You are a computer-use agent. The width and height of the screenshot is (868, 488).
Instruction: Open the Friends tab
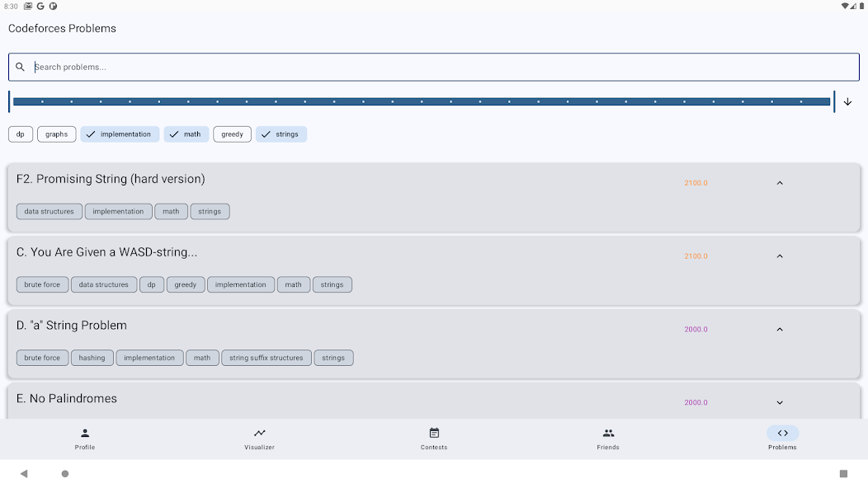pyautogui.click(x=608, y=439)
